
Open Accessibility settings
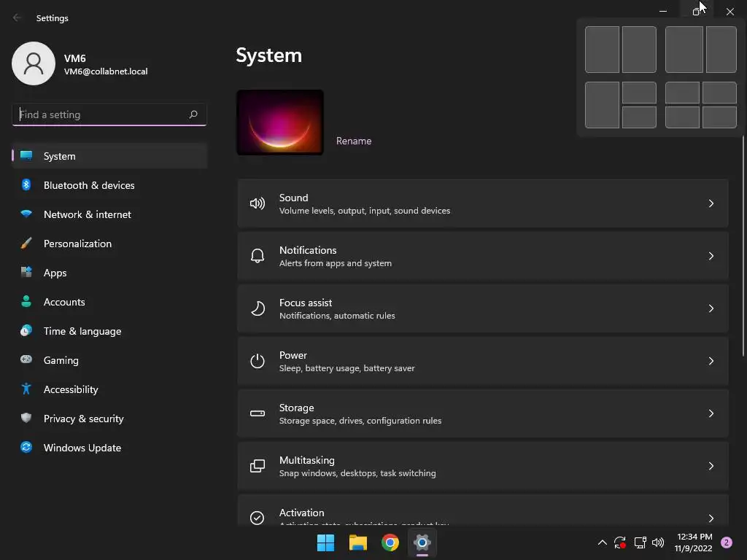tap(109, 389)
